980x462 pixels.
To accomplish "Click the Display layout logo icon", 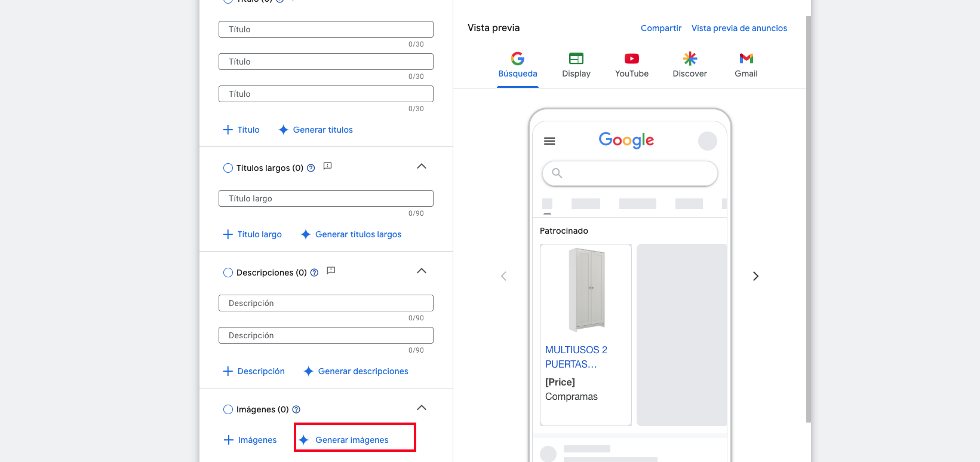I will 576,58.
